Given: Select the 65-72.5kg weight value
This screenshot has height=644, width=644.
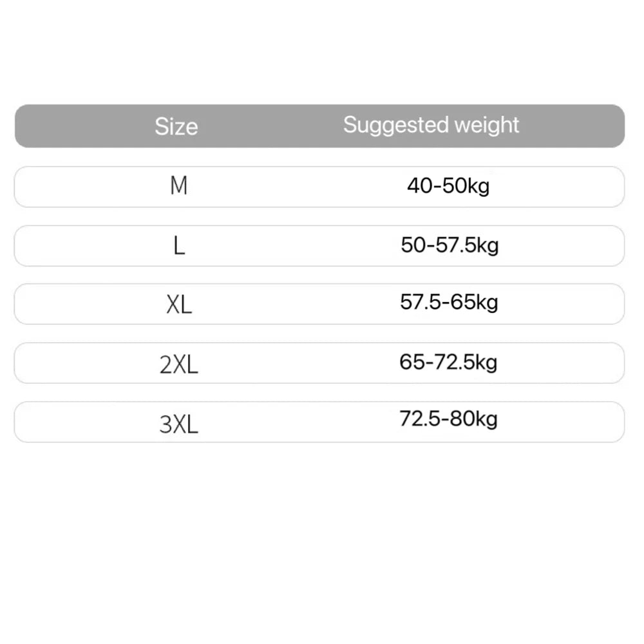Looking at the screenshot, I should (448, 362).
